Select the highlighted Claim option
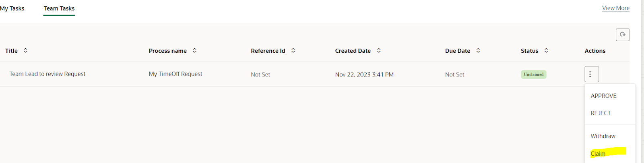This screenshot has width=644, height=163. tap(598, 154)
